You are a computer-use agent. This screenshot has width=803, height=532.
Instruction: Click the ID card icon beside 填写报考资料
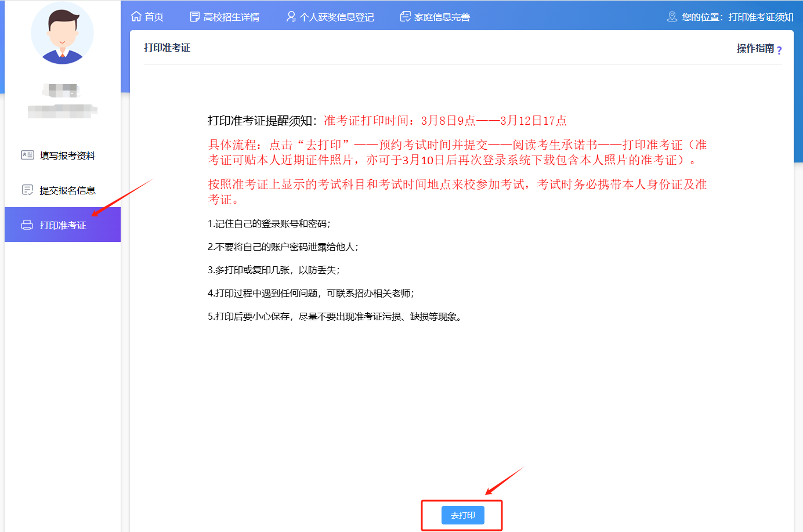(x=27, y=155)
